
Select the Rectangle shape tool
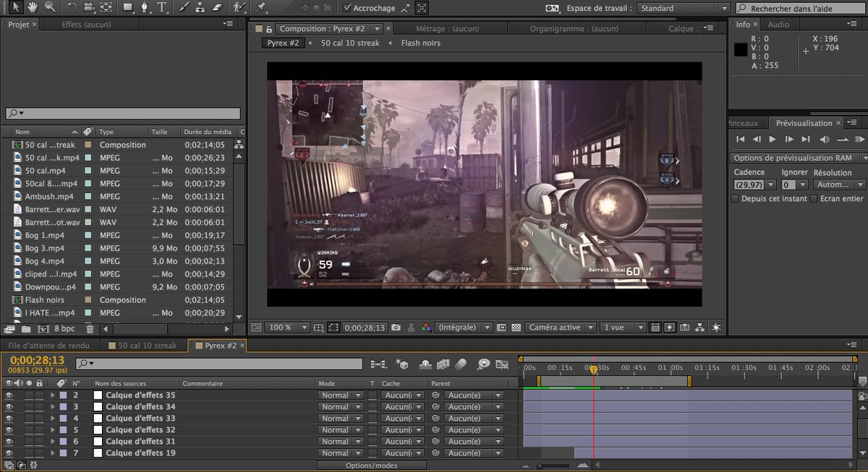point(128,7)
